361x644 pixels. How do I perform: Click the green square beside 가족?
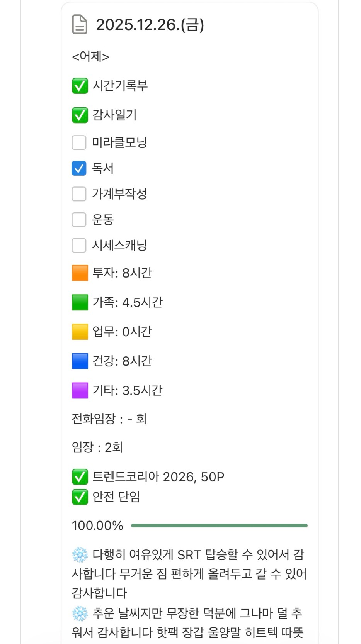[x=80, y=302]
